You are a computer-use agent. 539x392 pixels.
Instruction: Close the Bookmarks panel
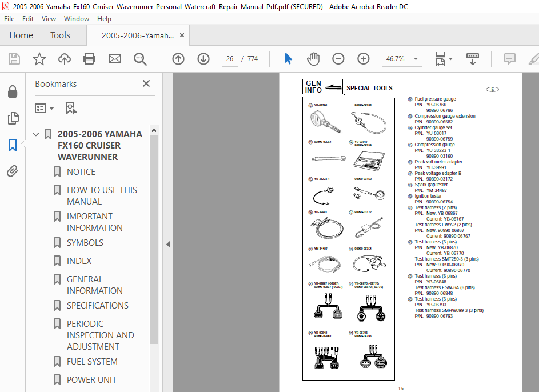pyautogui.click(x=146, y=83)
